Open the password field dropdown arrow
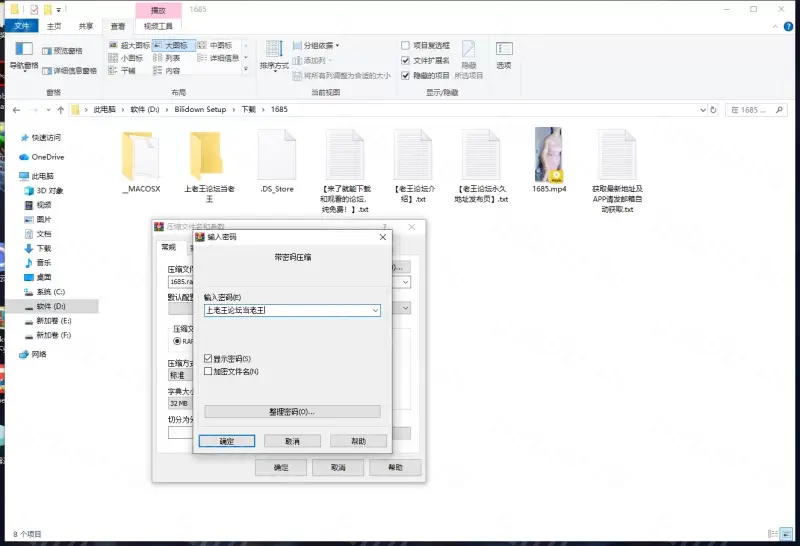This screenshot has width=800, height=546. click(375, 311)
